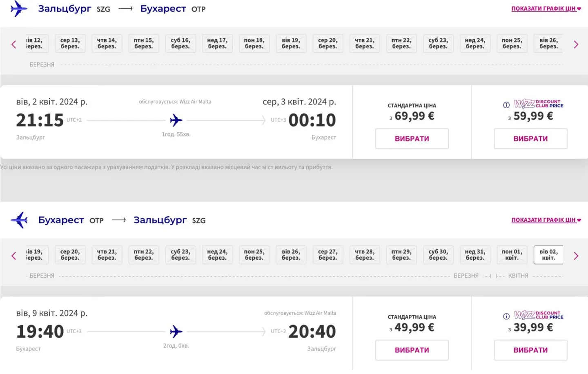This screenshot has width=588, height=374.
Task: Click the Wizz Discount Club logo in outbound fare
Action: coord(539,104)
